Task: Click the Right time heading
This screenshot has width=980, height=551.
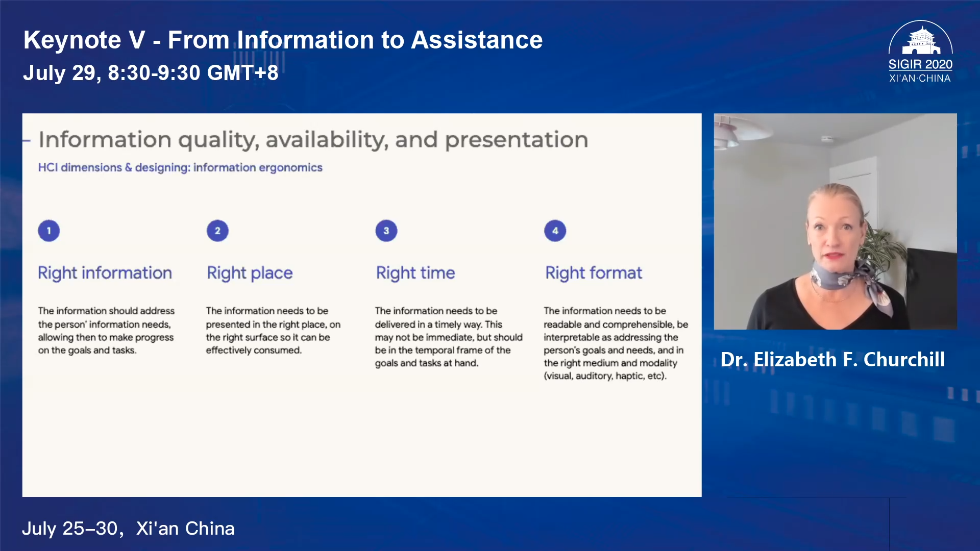Action: coord(415,273)
